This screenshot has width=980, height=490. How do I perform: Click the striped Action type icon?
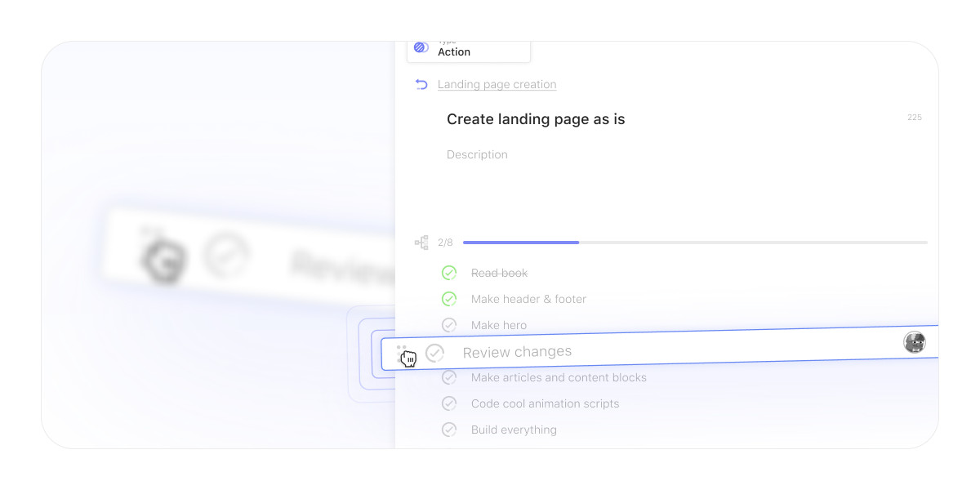tap(421, 48)
